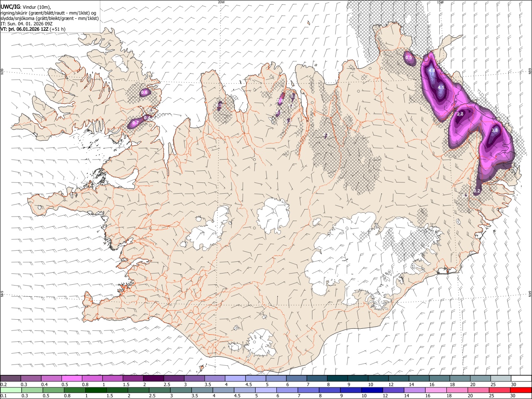Click the 4.8 snowfall value label
The height and width of the screenshot is (399, 532).
coord(432,71)
